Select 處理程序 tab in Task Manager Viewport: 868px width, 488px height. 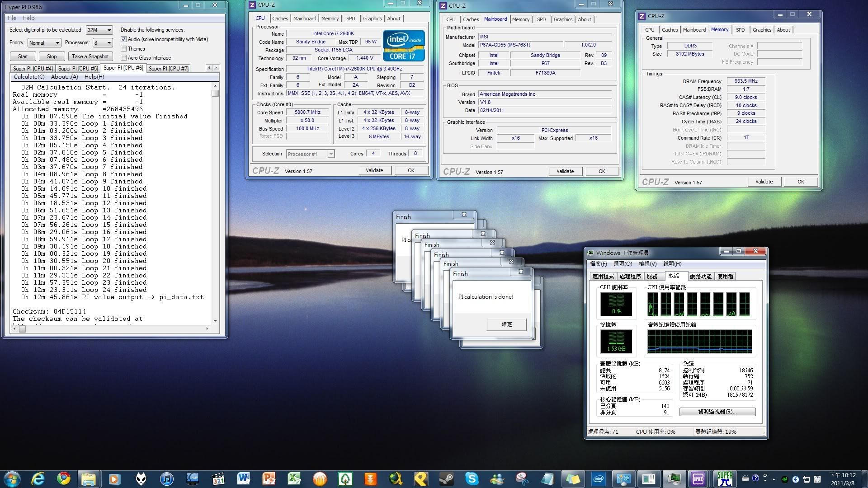(x=630, y=276)
